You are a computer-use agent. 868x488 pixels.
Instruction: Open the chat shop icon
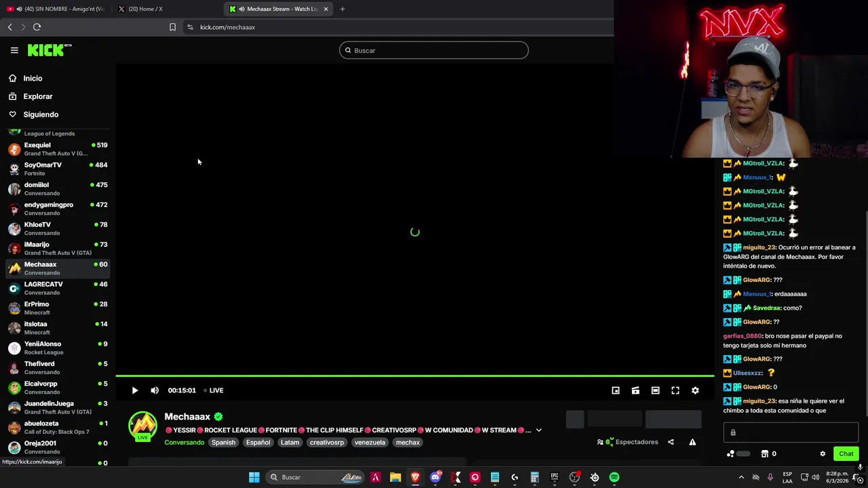(765, 454)
